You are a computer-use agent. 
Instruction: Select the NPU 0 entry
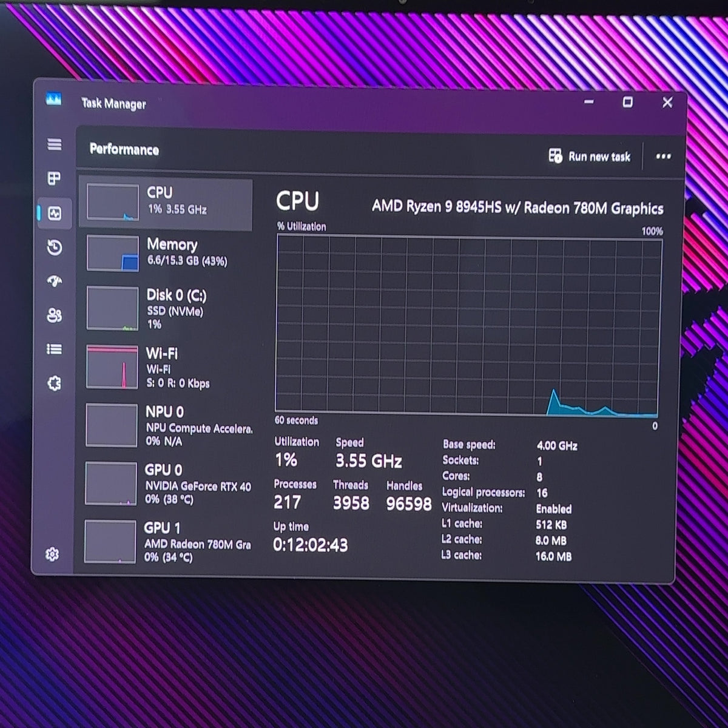click(x=166, y=426)
